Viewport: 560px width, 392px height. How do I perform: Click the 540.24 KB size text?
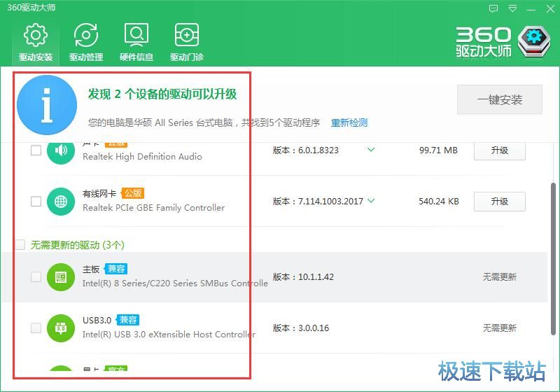439,202
